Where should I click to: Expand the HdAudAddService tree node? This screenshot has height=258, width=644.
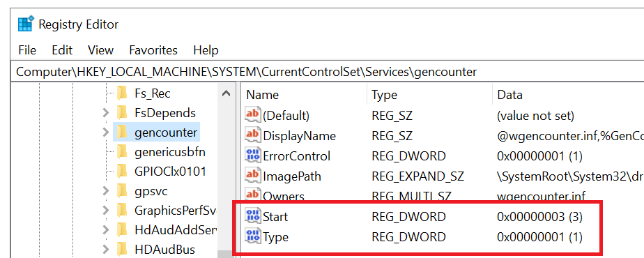pyautogui.click(x=105, y=230)
